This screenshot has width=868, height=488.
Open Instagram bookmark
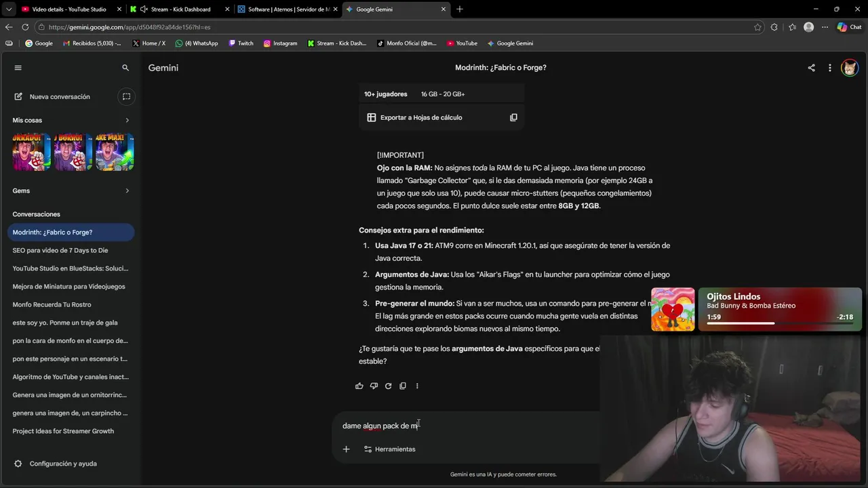tap(280, 43)
